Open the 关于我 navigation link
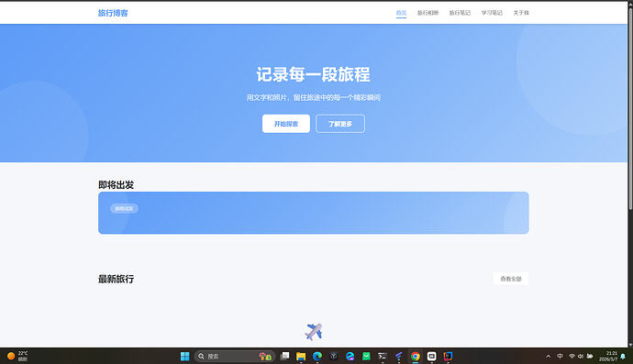The width and height of the screenshot is (633, 364). [521, 13]
